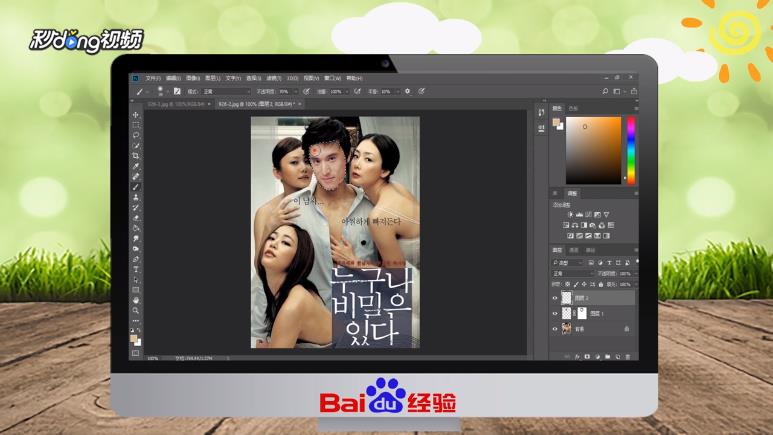Select the Lasso tool
This screenshot has height=435, width=773.
click(136, 135)
